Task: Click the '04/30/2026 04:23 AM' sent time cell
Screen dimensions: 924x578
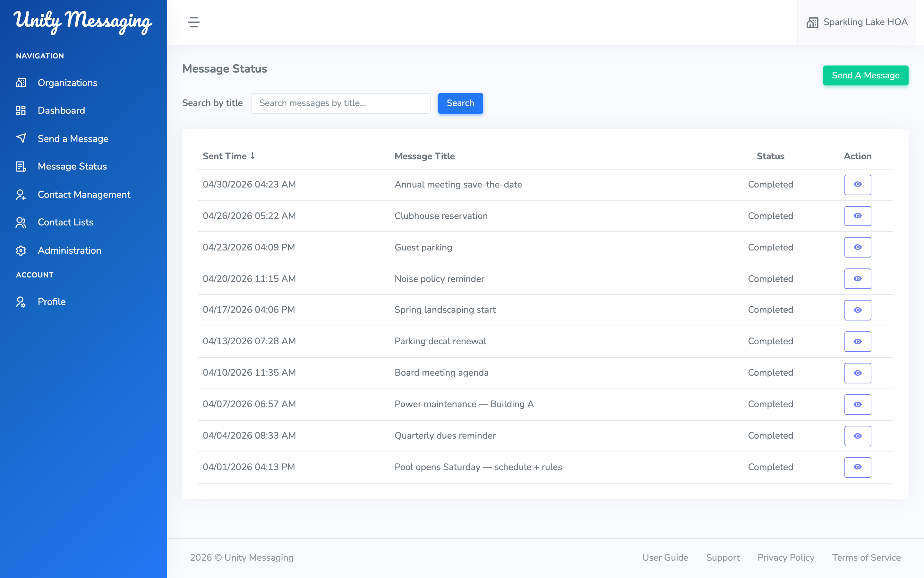Action: 249,185
